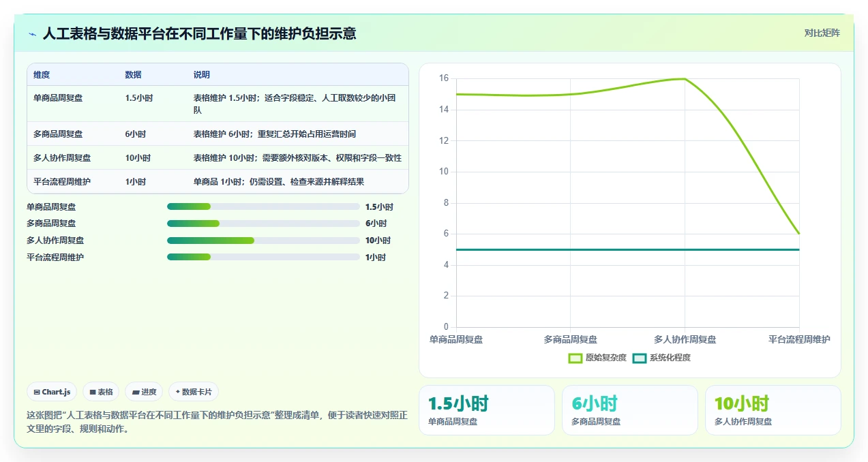Screen dimensions: 868x462
Task: Select the 进度 tag
Action: [144, 392]
